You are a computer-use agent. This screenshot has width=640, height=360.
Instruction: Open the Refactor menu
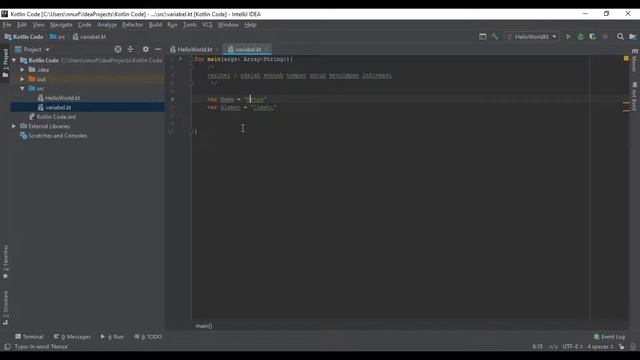click(x=133, y=25)
